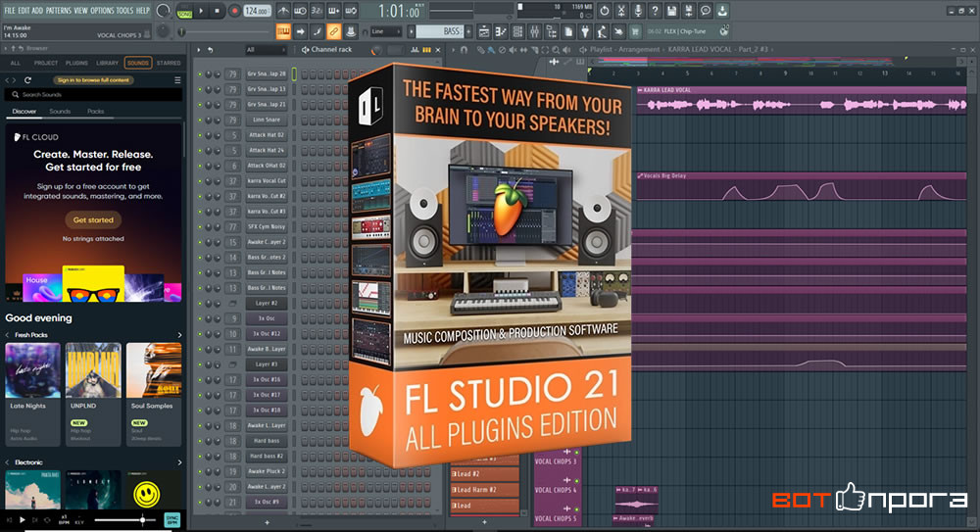Toggle overdub recording icon
Image resolution: width=980 pixels, height=532 pixels.
[x=334, y=11]
